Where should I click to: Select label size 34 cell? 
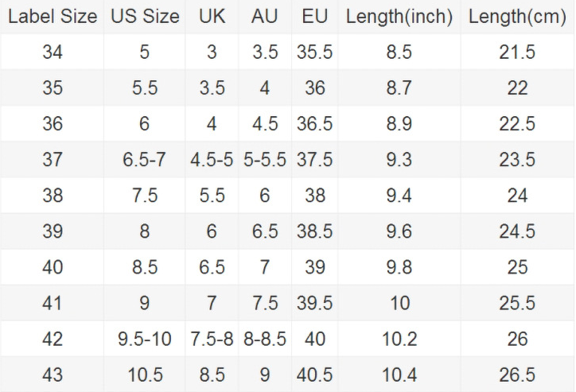[53, 52]
